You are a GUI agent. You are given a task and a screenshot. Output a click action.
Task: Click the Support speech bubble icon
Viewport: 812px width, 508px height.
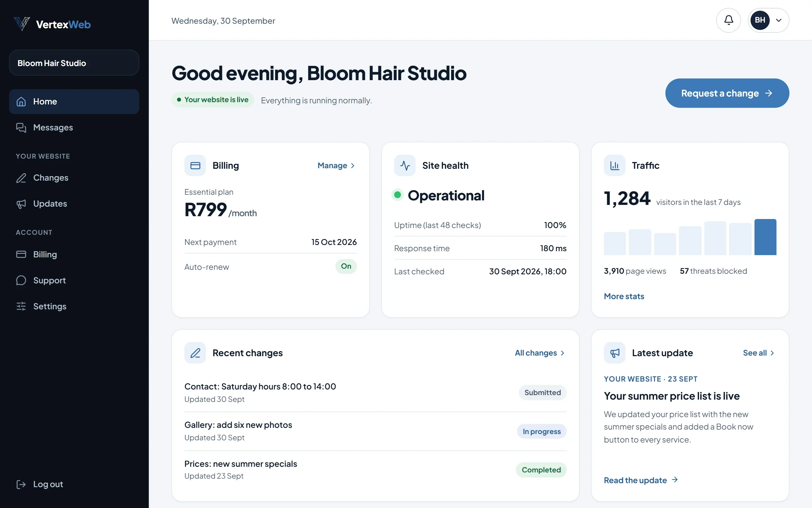click(21, 281)
